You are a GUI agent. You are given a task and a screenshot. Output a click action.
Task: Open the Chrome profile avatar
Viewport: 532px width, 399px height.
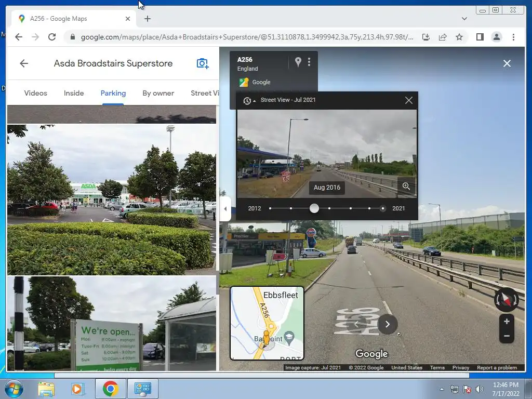tap(496, 37)
